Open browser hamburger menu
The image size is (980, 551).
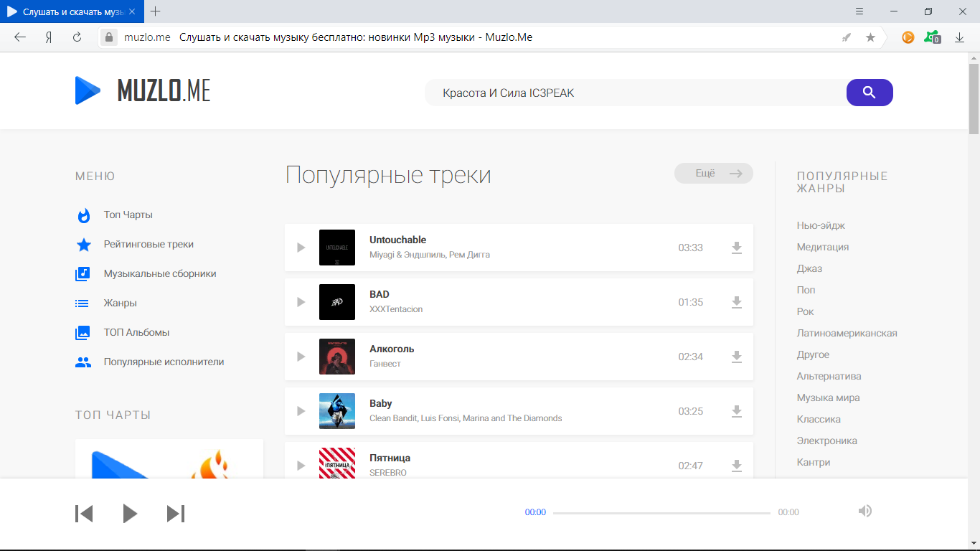859,11
